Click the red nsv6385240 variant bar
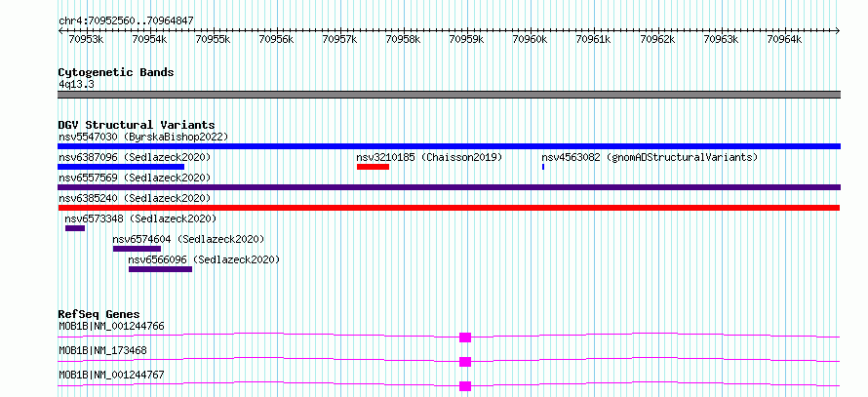868x397 pixels. click(449, 208)
